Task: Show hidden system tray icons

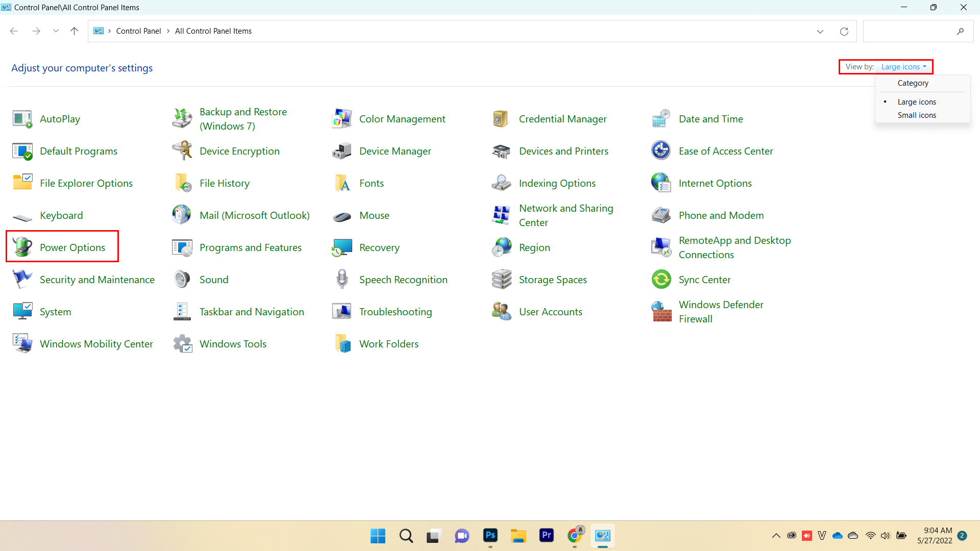Action: point(776,536)
